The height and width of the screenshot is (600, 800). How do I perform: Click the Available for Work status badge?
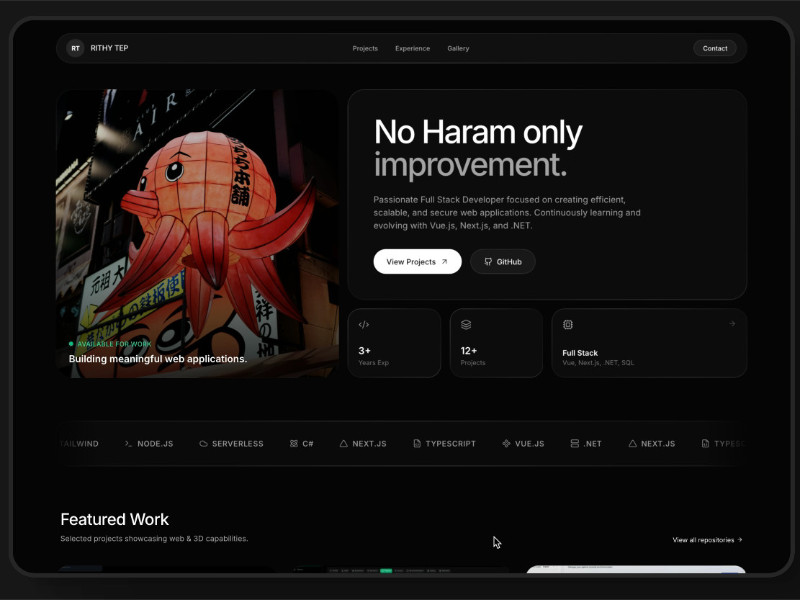[110, 344]
